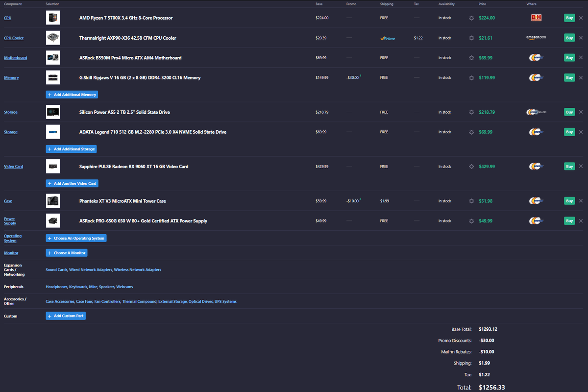Click gear icon in Phanteks XT V3 row

pyautogui.click(x=471, y=201)
